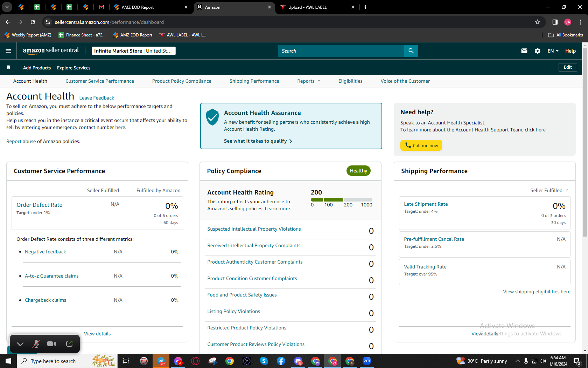Screen dimensions: 588x368
Task: Open Opera browser from the taskbar
Action: [x=195, y=361]
